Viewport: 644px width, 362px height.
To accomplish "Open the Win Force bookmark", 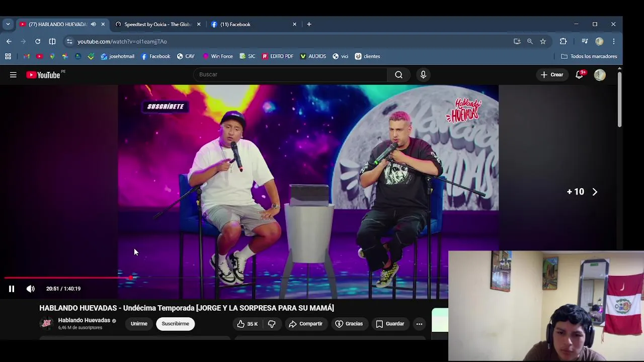I will pos(217,56).
